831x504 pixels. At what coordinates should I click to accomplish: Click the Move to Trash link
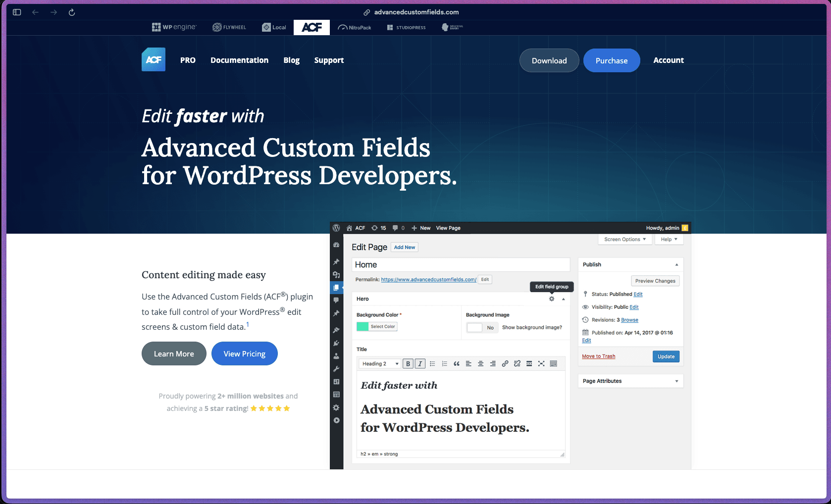598,356
